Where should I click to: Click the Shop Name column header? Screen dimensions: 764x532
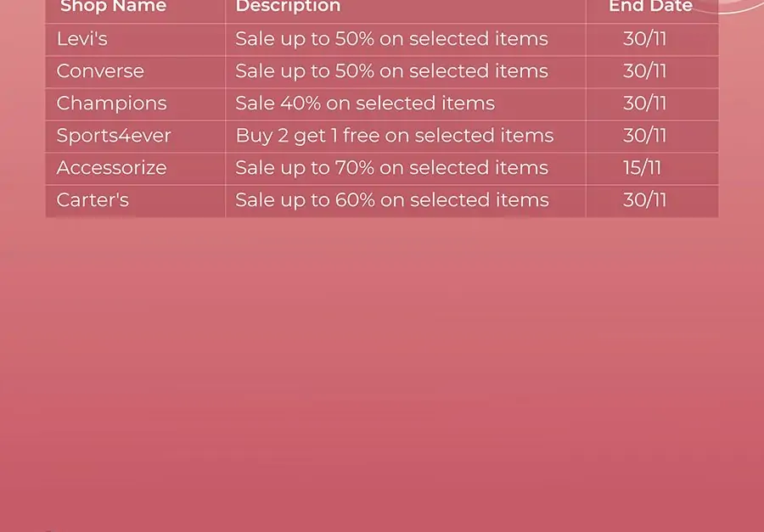pos(113,6)
